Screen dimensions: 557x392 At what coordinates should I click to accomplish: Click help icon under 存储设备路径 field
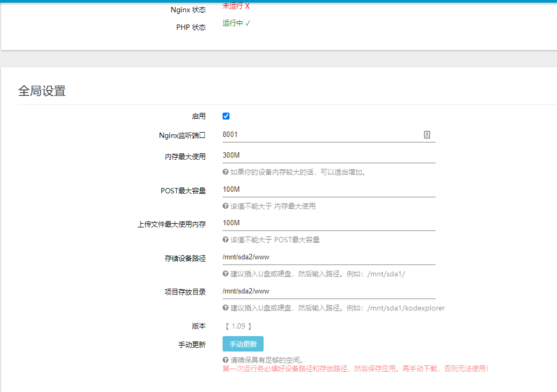pyautogui.click(x=225, y=274)
